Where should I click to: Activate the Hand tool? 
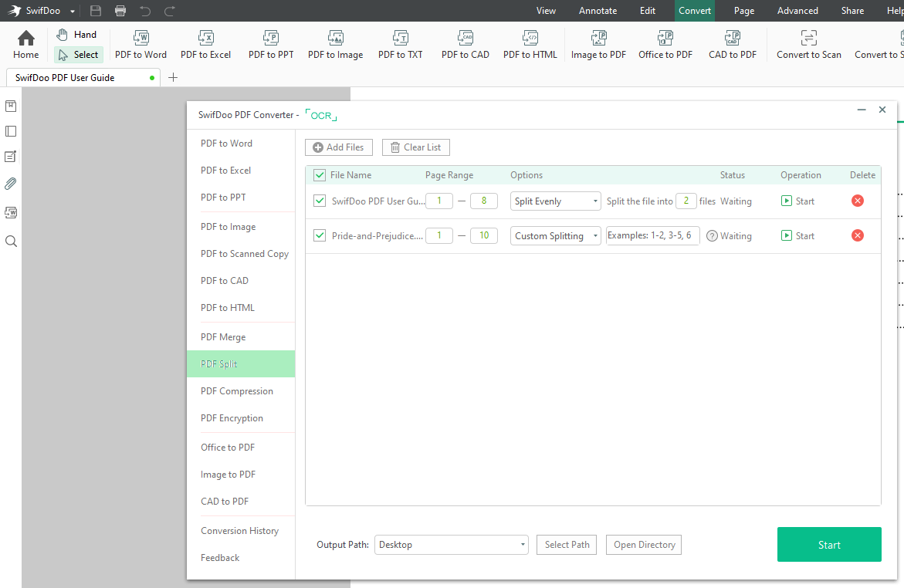click(76, 35)
